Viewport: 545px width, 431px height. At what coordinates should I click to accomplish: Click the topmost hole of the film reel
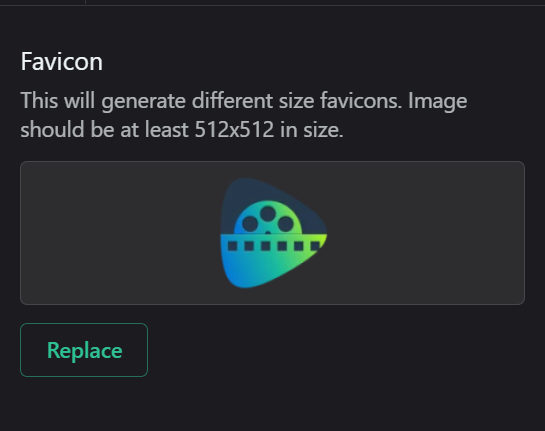click(x=268, y=213)
